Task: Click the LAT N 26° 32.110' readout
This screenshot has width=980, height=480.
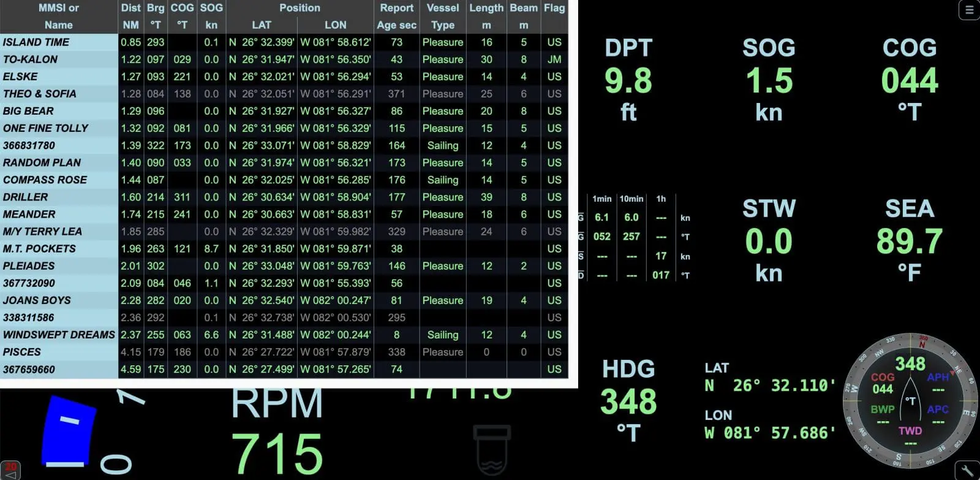Action: click(x=771, y=378)
